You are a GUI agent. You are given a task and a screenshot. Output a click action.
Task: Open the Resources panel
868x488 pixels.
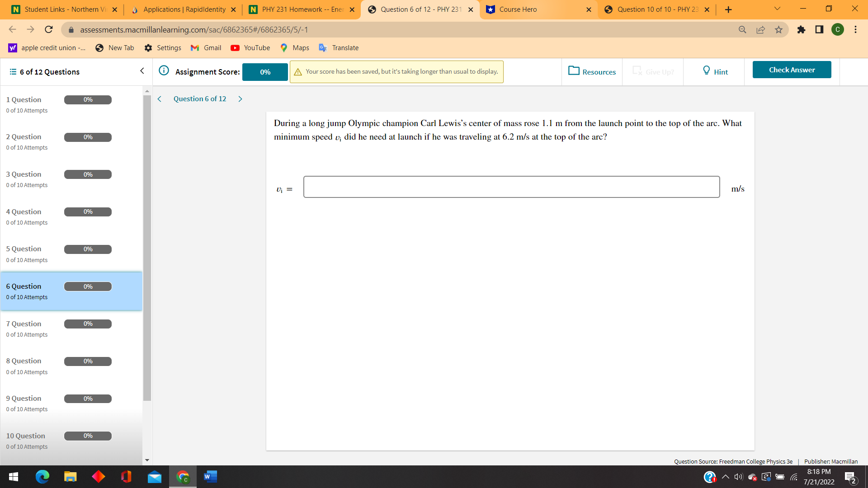(x=592, y=71)
